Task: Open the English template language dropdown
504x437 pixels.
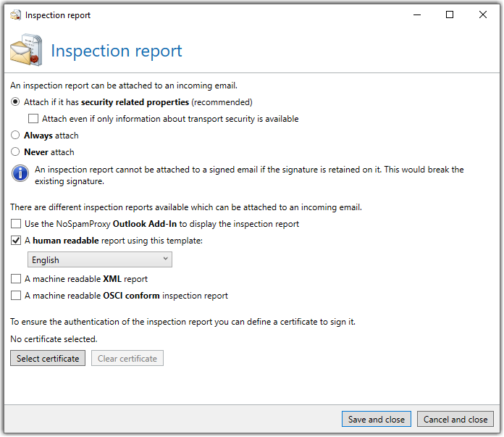Action: (100, 259)
